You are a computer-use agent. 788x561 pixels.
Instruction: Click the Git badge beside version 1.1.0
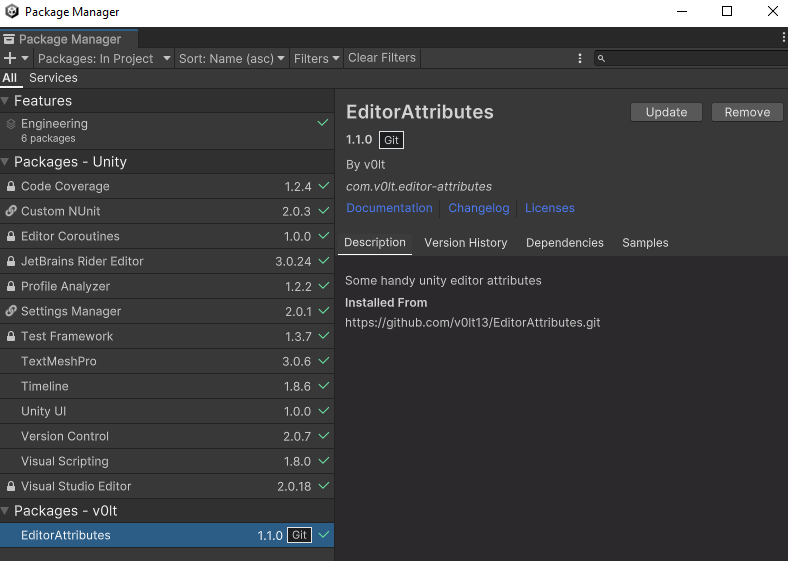pyautogui.click(x=391, y=140)
